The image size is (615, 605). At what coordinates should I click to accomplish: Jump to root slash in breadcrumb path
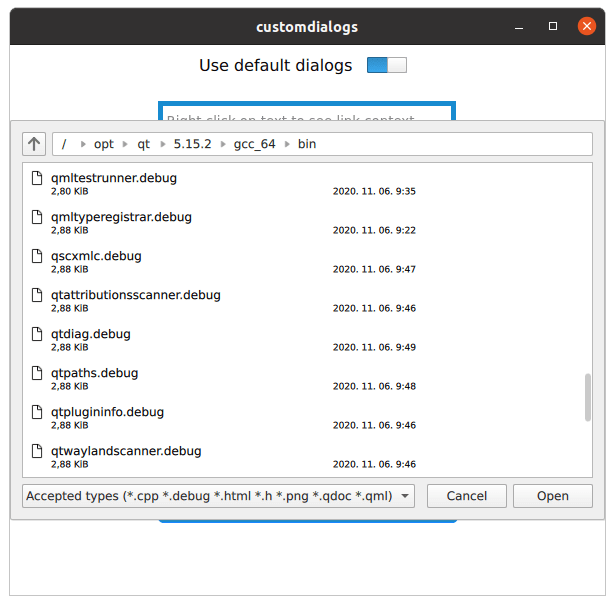tap(64, 144)
